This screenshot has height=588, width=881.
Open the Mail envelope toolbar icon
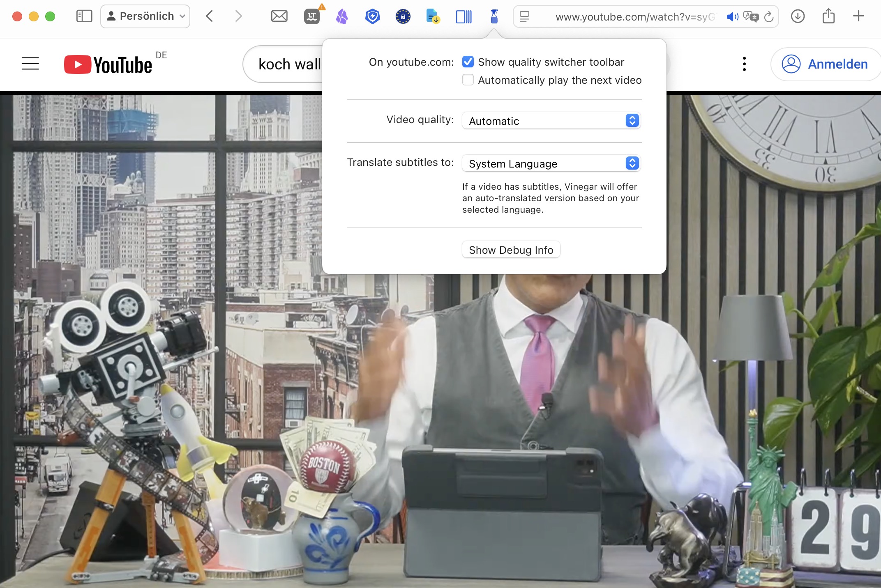279,16
